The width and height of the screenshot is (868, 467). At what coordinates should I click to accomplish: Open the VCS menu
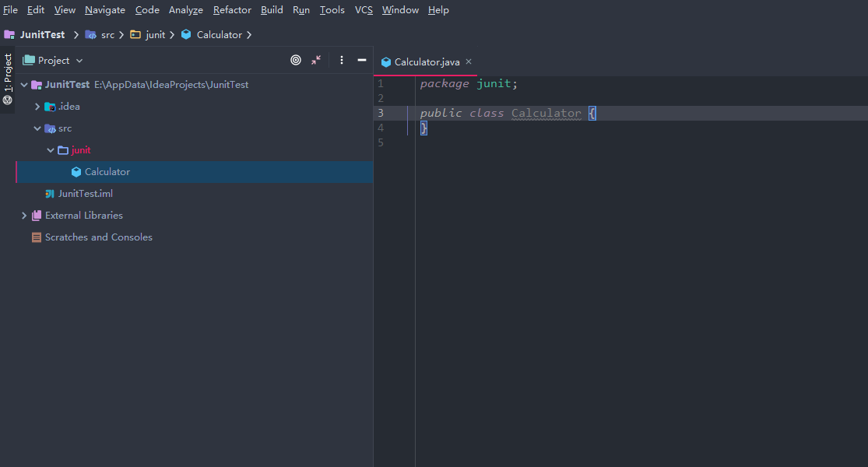364,10
